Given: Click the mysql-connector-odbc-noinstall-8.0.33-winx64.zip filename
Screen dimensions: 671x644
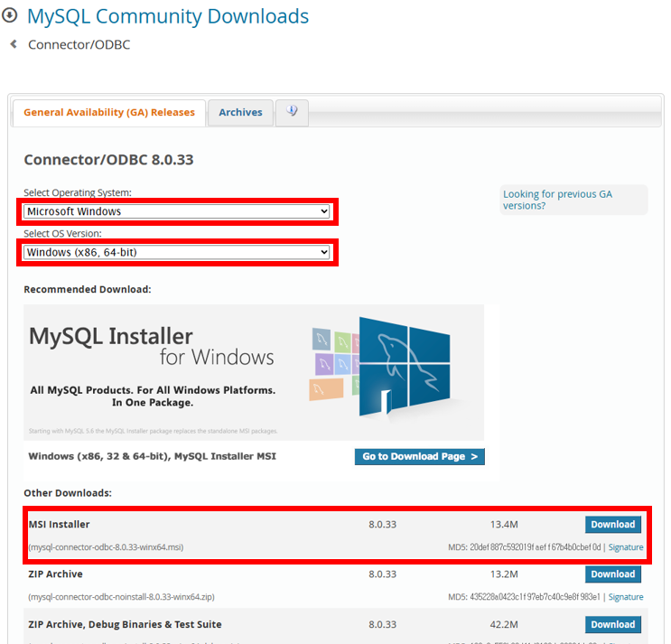Looking at the screenshot, I should 122,597.
